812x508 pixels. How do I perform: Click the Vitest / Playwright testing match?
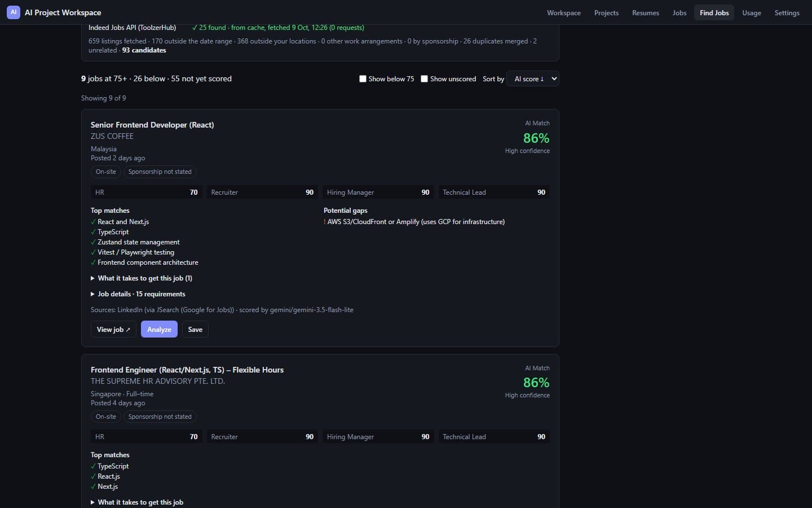coord(133,252)
